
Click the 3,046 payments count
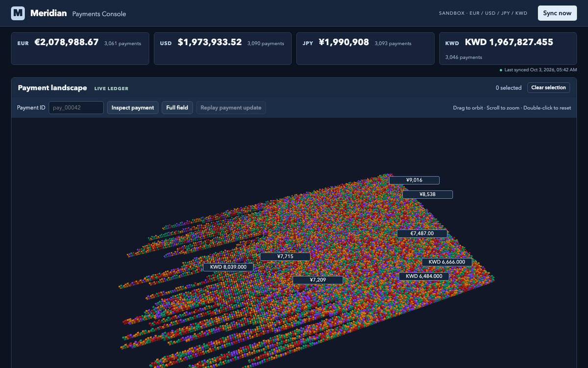point(464,57)
